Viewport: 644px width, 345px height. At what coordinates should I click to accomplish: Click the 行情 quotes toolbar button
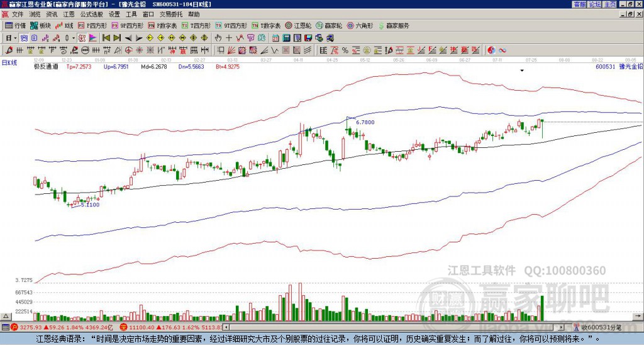[x=16, y=25]
